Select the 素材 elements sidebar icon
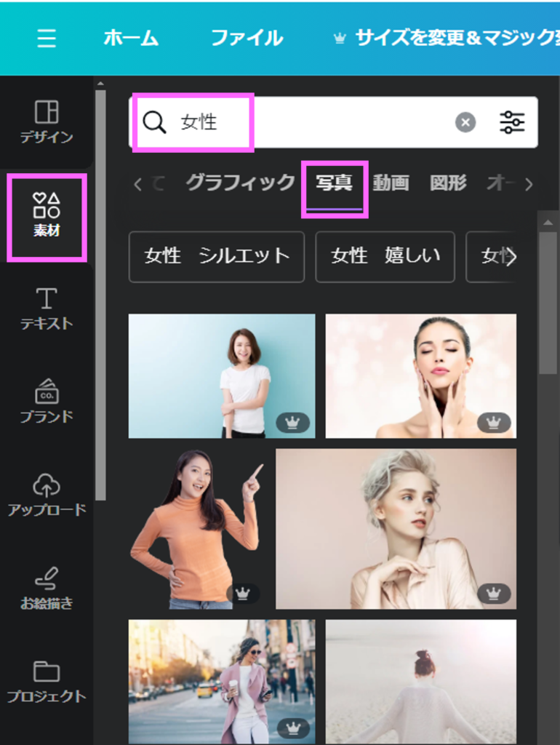The width and height of the screenshot is (560, 745). (x=47, y=215)
